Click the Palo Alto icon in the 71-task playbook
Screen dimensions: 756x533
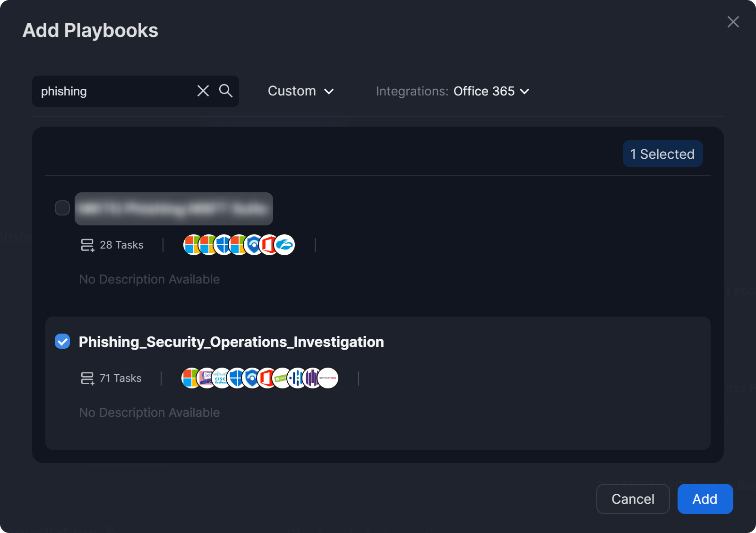point(282,378)
